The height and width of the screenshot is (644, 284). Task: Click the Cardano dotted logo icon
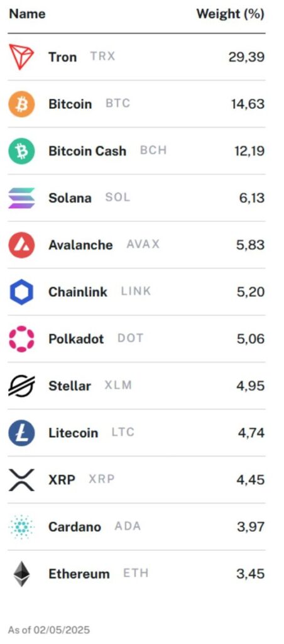[x=21, y=527]
